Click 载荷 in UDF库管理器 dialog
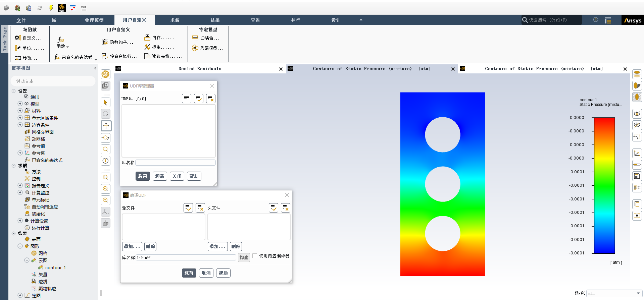Viewport: 644px width, 300px height. coord(143,176)
